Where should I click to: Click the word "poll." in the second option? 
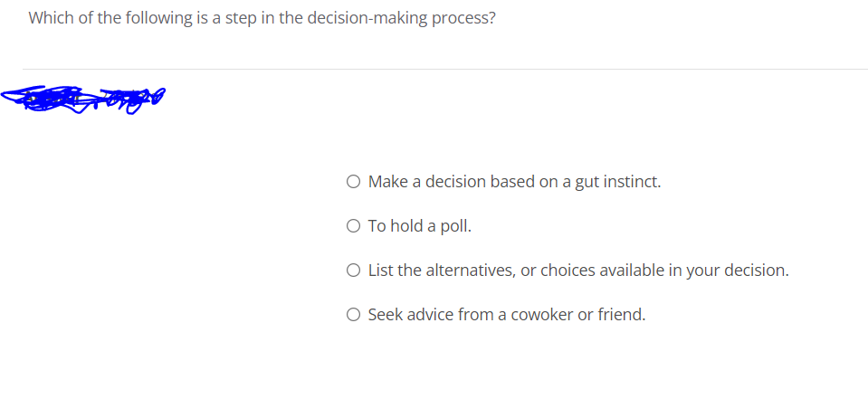tap(455, 226)
